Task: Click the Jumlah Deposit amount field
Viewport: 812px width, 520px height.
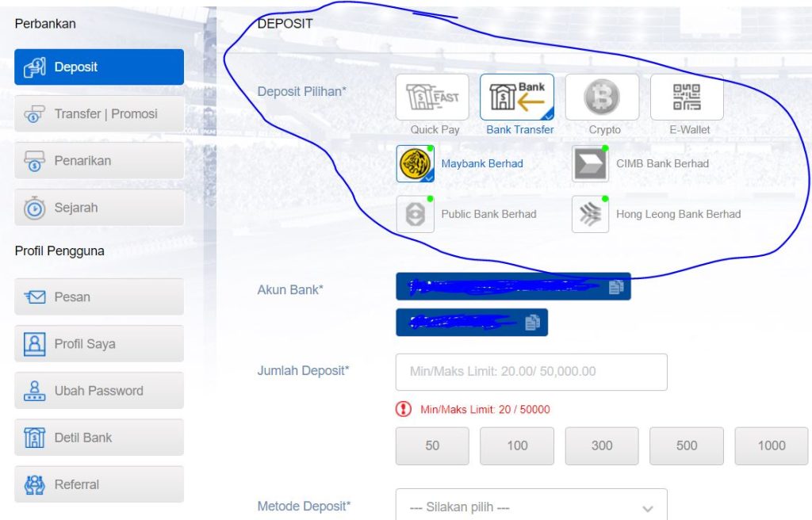Action: click(x=530, y=372)
